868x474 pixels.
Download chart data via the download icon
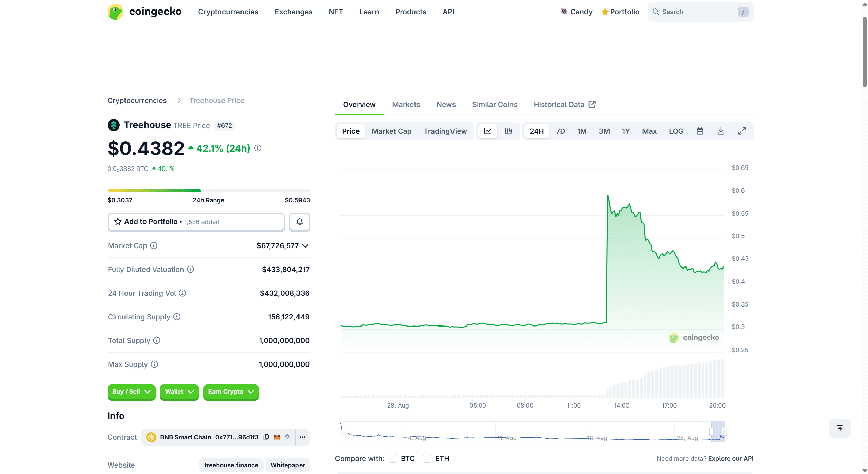[721, 131]
